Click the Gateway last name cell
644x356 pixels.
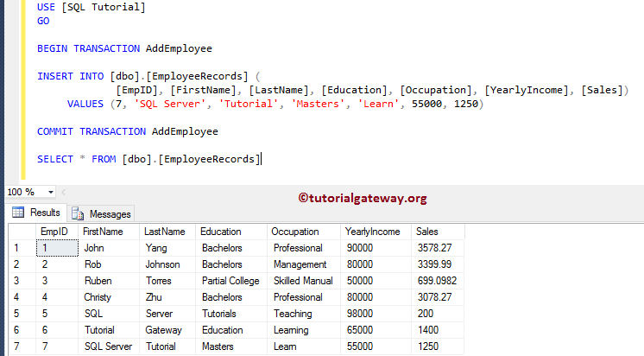click(x=163, y=330)
